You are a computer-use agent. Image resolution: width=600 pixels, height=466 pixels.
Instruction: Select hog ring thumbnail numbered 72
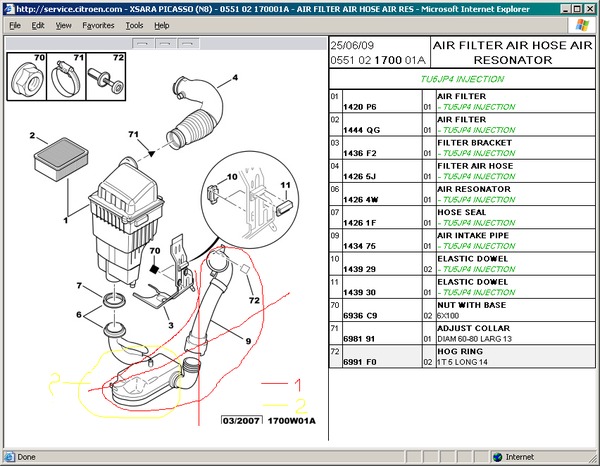(x=106, y=77)
